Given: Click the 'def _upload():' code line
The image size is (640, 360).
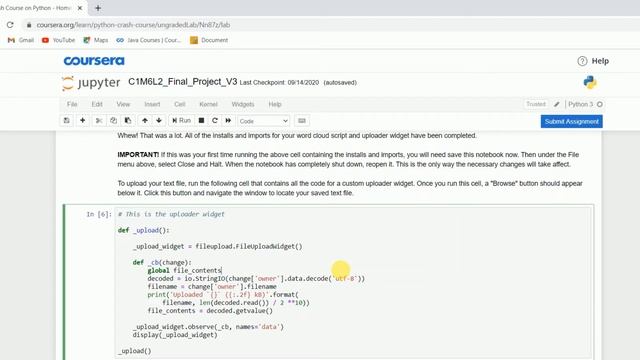Looking at the screenshot, I should (x=143, y=230).
